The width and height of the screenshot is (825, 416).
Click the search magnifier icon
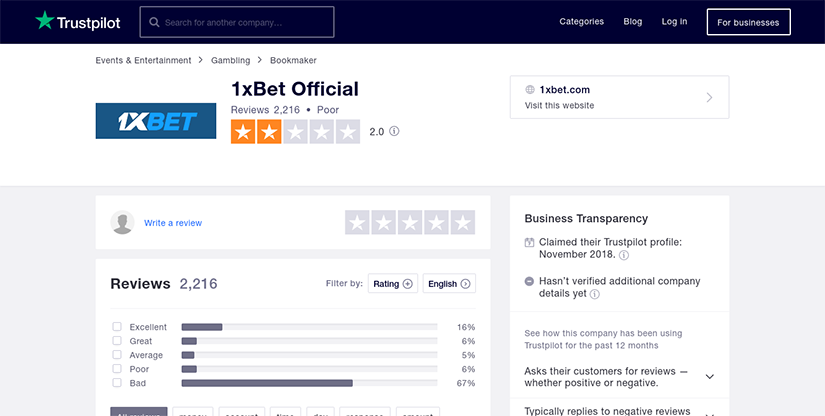pos(154,22)
